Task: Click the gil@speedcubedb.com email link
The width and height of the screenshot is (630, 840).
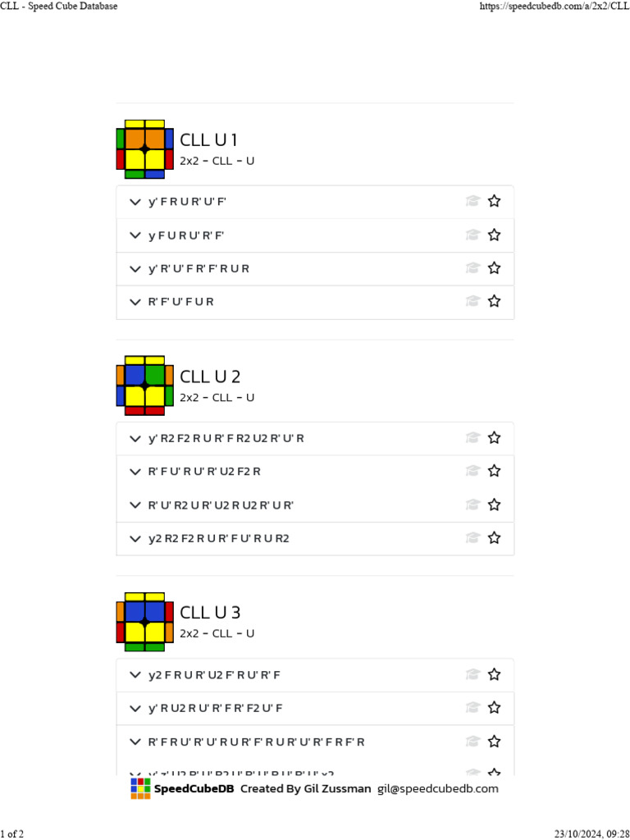Action: (437, 788)
